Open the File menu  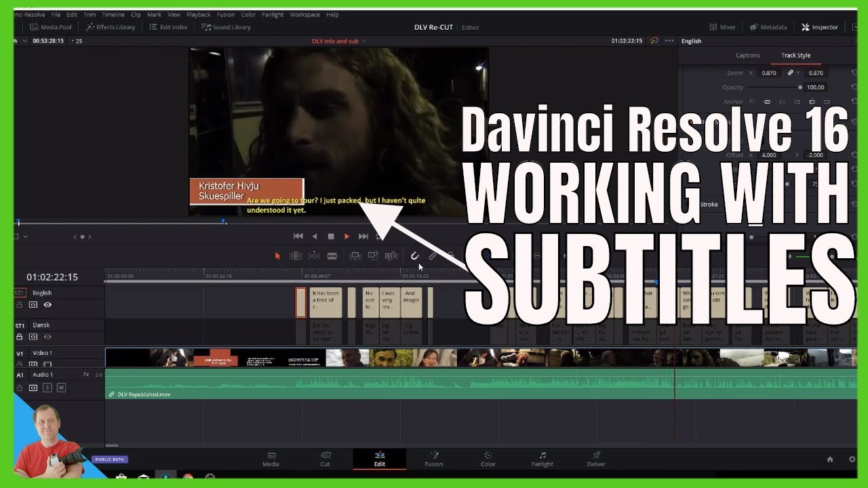point(56,14)
